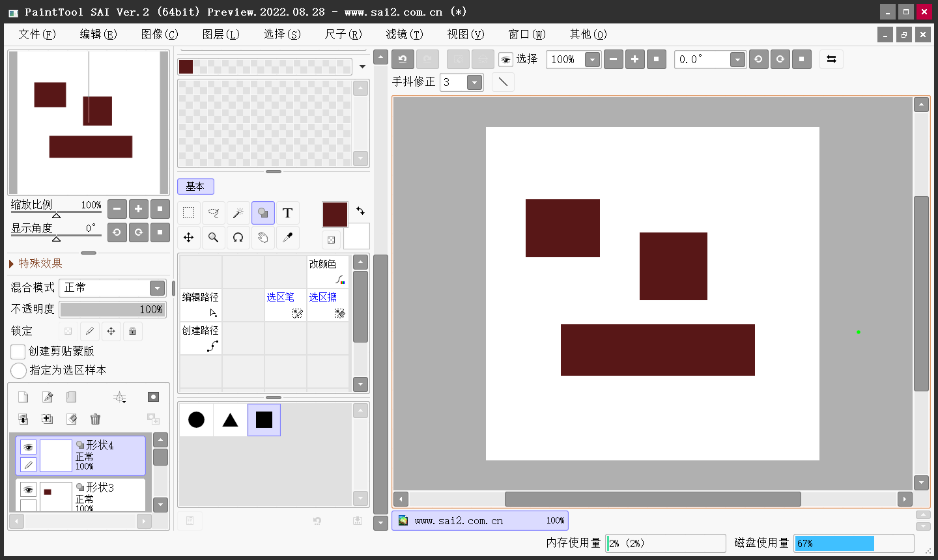The image size is (938, 560).
Task: Choose the triangle shape
Action: 230,420
